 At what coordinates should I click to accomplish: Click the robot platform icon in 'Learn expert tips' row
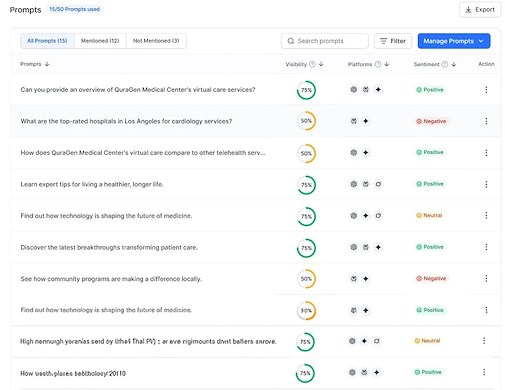(x=366, y=184)
